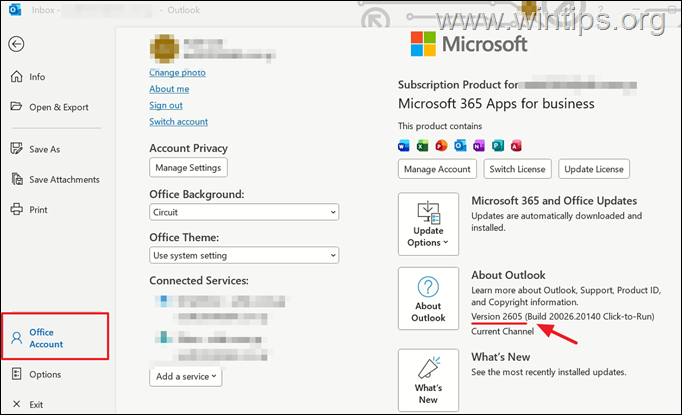Image resolution: width=682 pixels, height=415 pixels.
Task: Click the Save Attachments icon
Action: pyautogui.click(x=17, y=179)
